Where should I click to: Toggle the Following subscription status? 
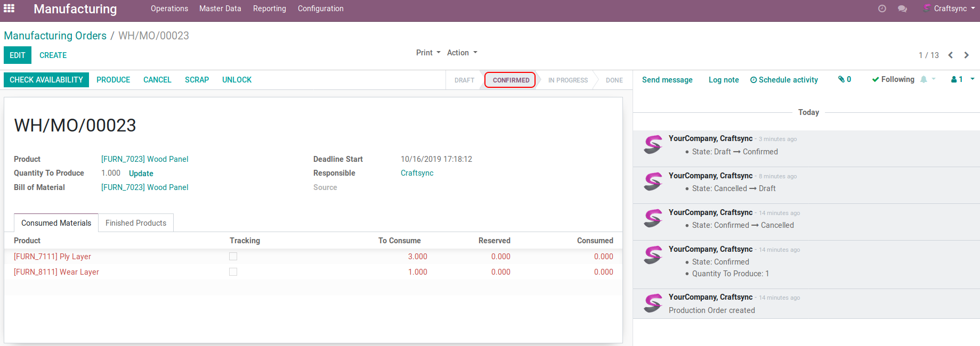point(893,79)
